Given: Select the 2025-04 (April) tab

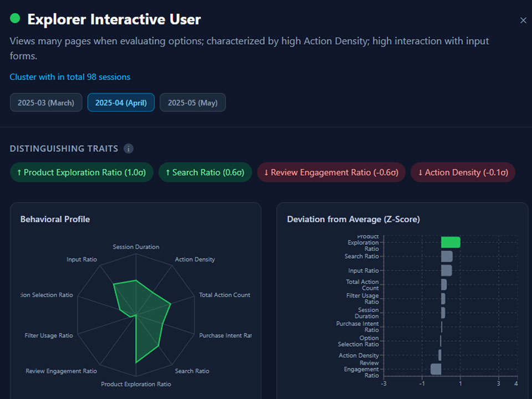Looking at the screenshot, I should click(x=121, y=103).
